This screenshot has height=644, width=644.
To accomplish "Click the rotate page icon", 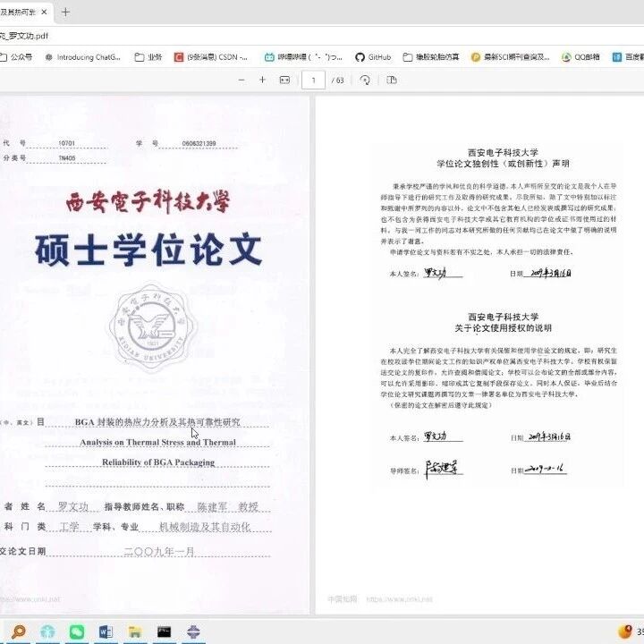I will click(365, 80).
